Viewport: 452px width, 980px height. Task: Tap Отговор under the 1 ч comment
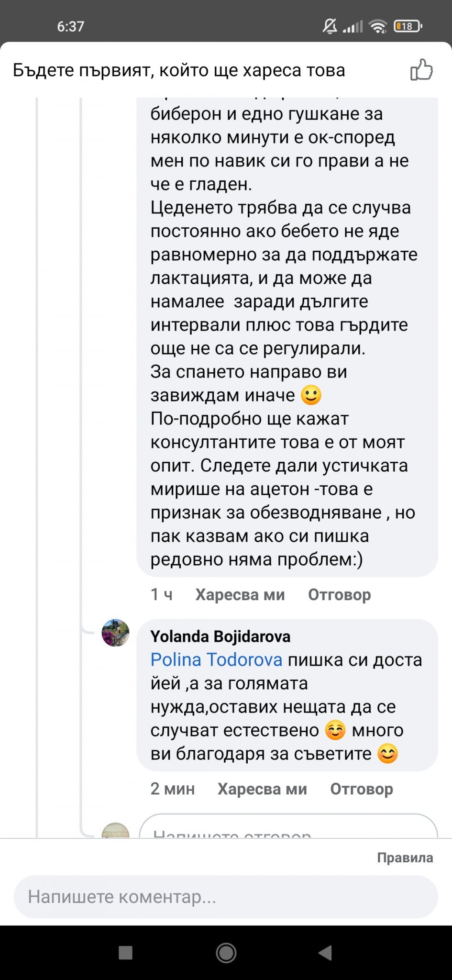tap(339, 594)
